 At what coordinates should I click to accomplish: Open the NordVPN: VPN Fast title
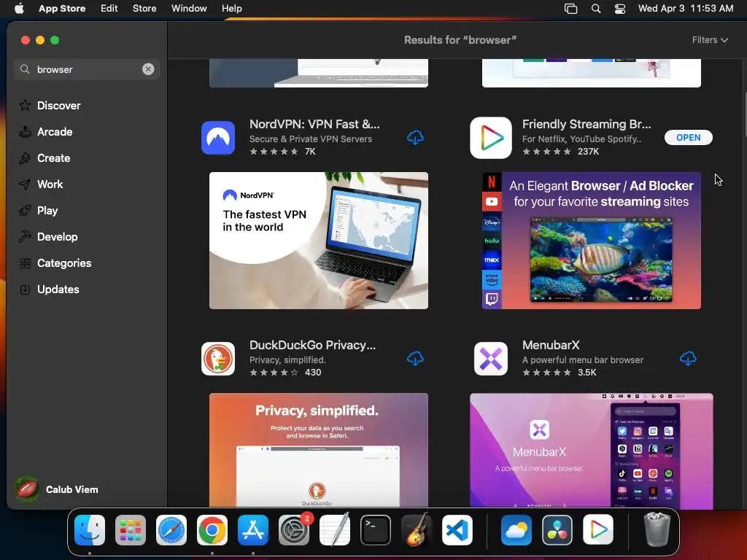coord(314,124)
